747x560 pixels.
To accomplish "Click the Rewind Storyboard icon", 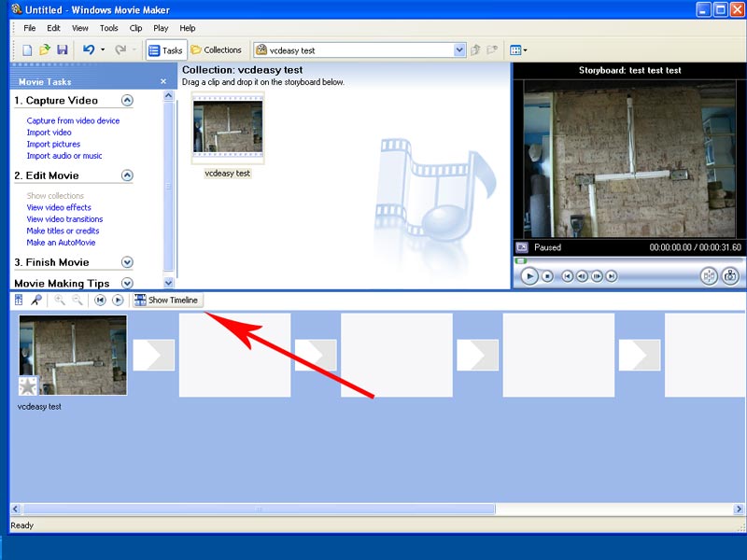I will 100,300.
